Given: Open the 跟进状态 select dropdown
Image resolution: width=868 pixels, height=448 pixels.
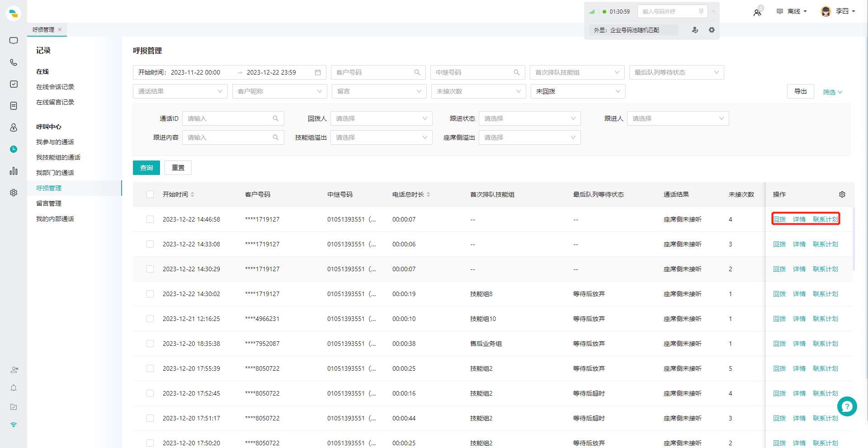Looking at the screenshot, I should tap(530, 118).
